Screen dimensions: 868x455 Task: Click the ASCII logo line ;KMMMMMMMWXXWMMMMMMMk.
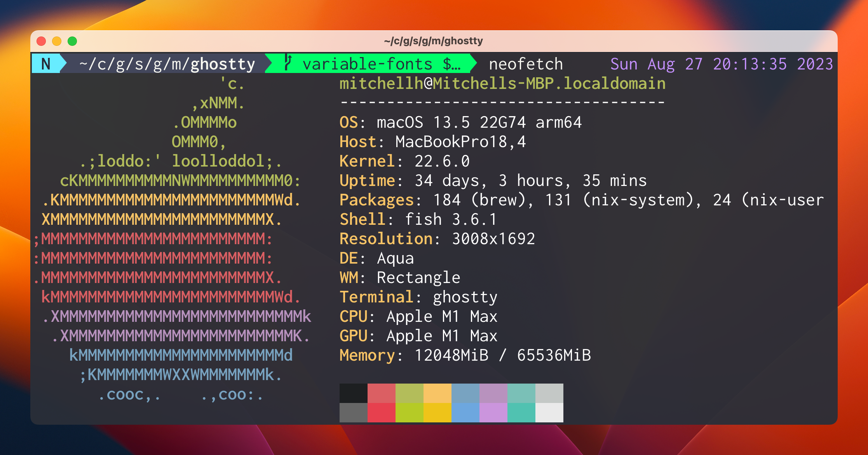coord(181,375)
